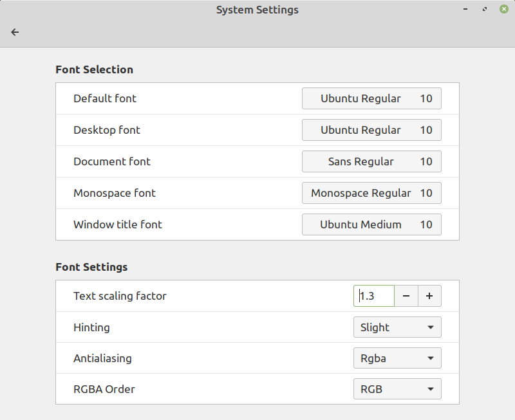Image resolution: width=515 pixels, height=420 pixels.
Task: Select the Hinting row labeled Slight
Action: (x=397, y=327)
